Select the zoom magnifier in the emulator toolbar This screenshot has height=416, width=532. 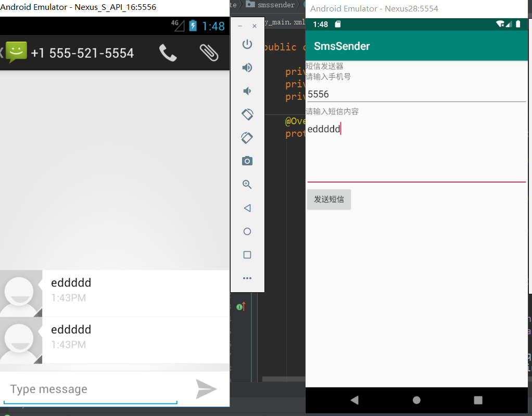(247, 185)
